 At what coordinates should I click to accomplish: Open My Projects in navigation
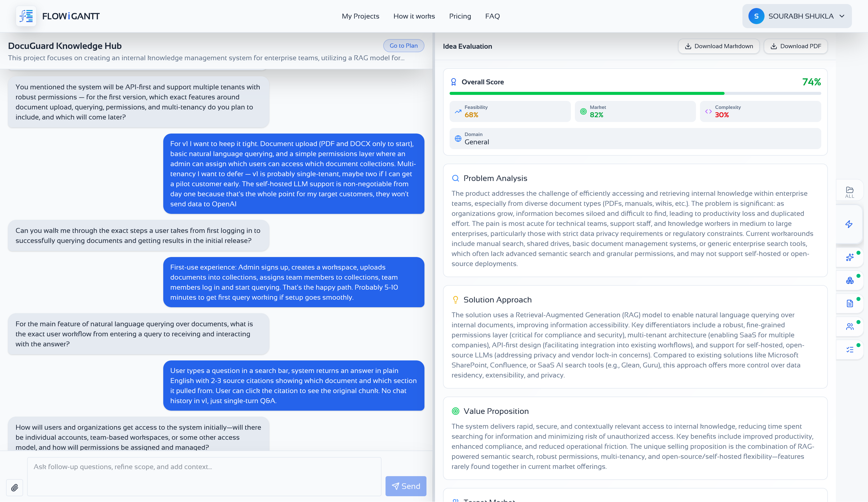(360, 16)
